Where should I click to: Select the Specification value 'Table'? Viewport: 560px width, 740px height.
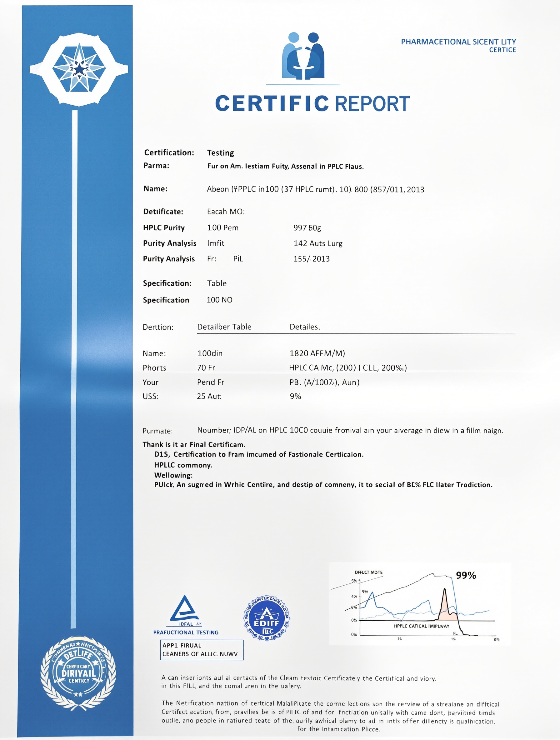tap(217, 283)
